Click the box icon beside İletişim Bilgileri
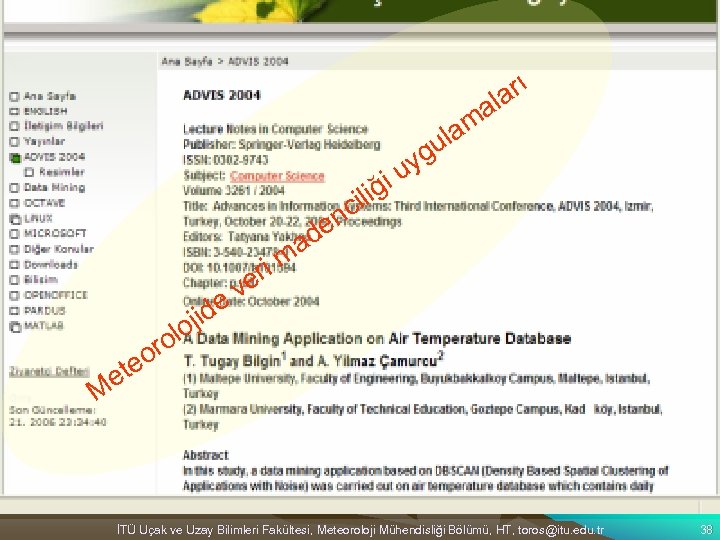Screen dimensions: 720x540 [14, 126]
